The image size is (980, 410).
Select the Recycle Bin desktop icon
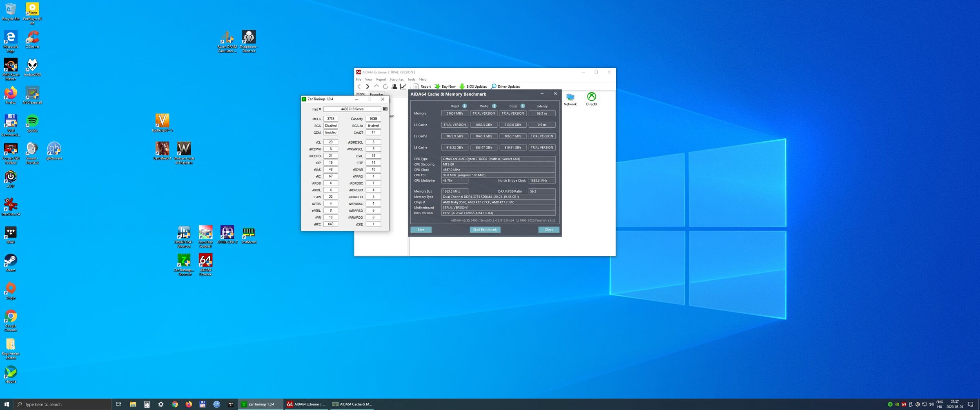11,11
